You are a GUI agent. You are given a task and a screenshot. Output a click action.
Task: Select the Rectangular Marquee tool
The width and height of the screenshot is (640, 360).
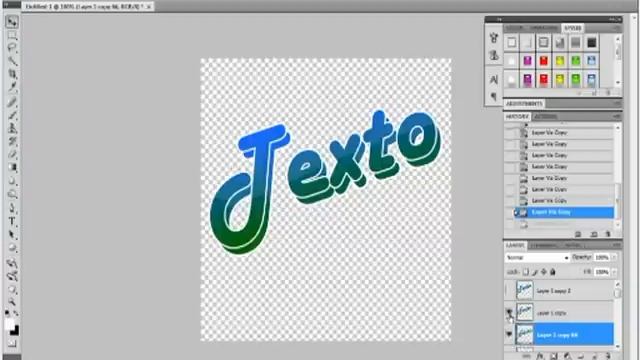(12, 35)
